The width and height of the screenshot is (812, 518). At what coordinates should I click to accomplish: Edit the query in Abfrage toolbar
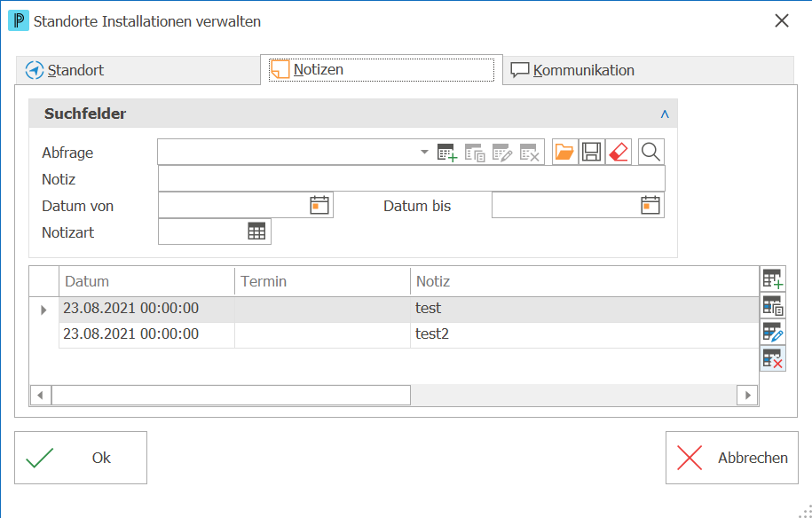(502, 153)
